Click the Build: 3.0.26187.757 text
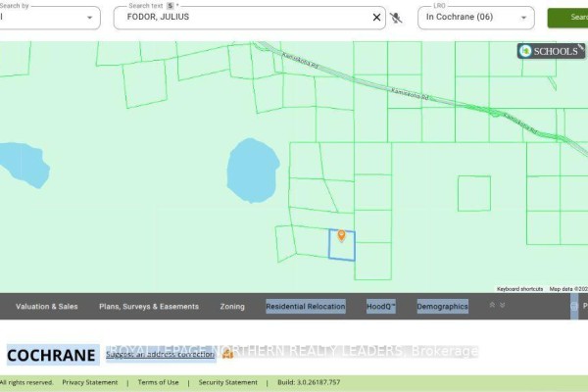 [x=309, y=382]
